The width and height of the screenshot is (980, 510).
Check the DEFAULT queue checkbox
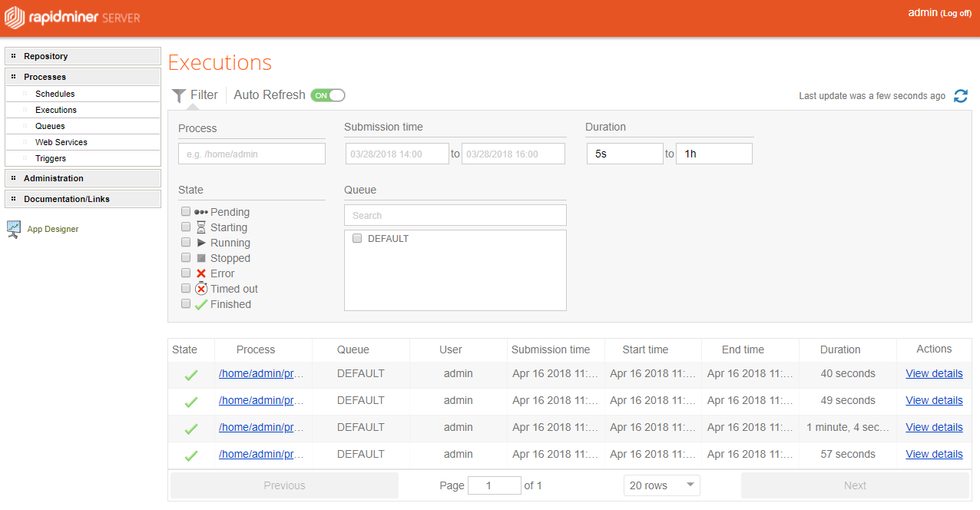click(357, 238)
